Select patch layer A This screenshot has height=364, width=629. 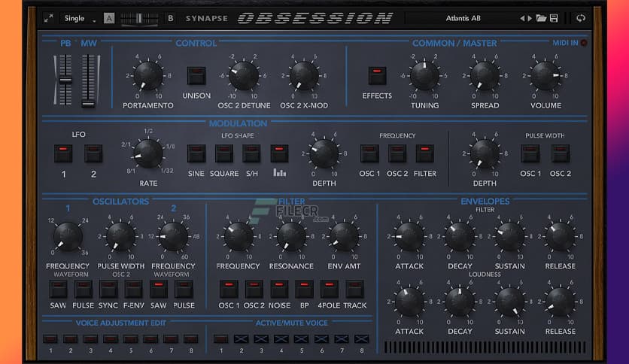point(109,19)
